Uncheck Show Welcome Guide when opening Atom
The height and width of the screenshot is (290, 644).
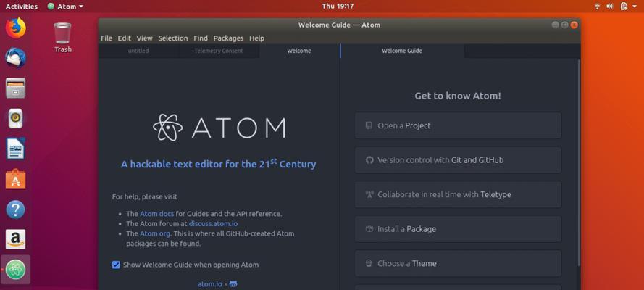click(x=116, y=265)
